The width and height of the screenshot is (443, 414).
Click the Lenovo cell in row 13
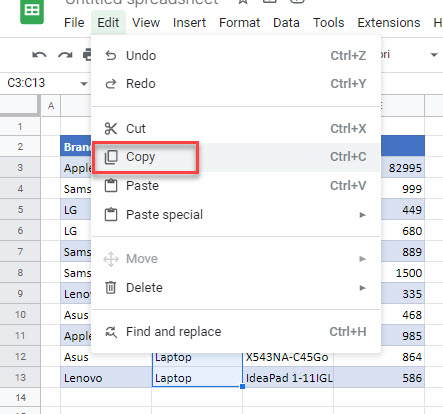pos(106,377)
